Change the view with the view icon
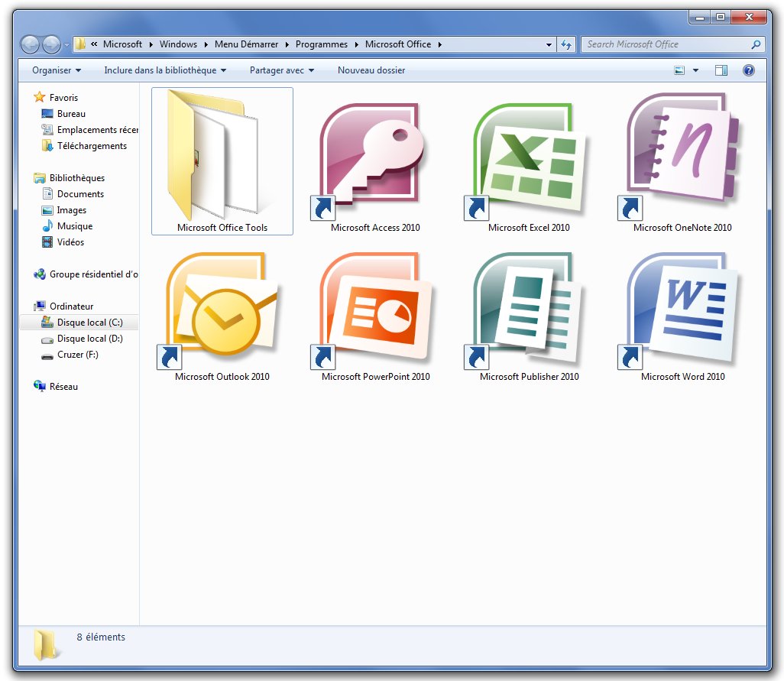784x681 pixels. [x=679, y=70]
